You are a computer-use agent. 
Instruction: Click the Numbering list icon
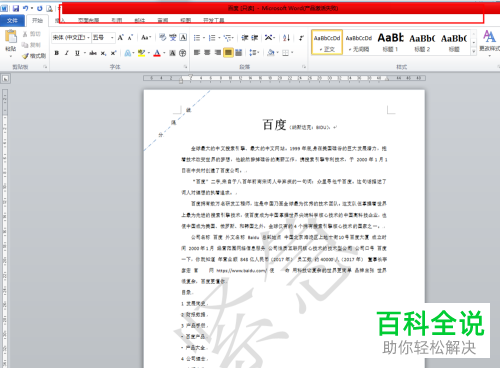point(212,38)
